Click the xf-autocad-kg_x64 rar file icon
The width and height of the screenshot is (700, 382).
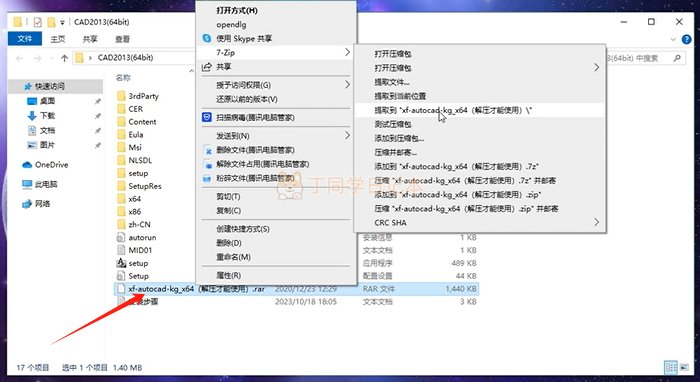pos(121,289)
